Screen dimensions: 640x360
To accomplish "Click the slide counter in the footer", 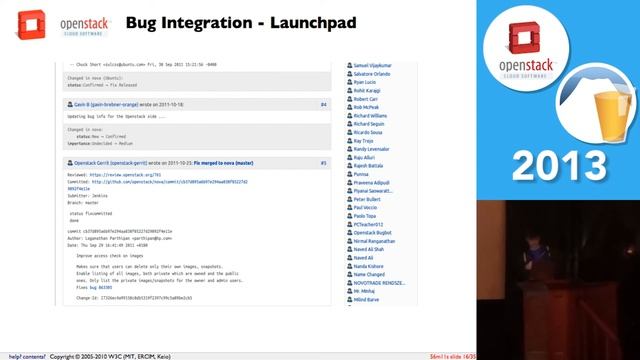I will [453, 357].
